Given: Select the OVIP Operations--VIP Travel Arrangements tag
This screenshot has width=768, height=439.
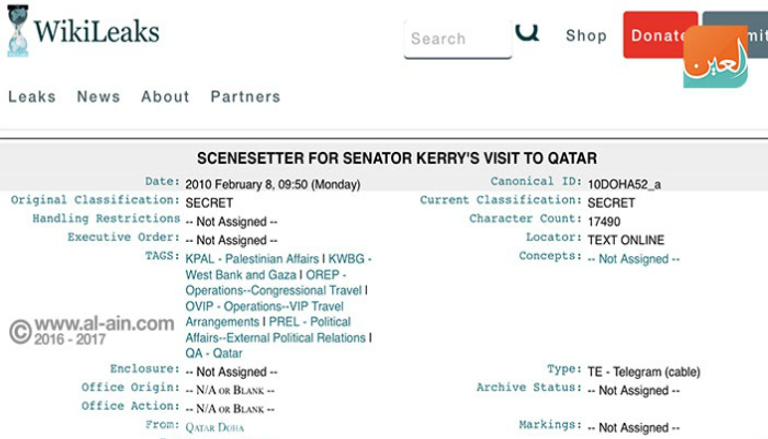Looking at the screenshot, I should click(x=264, y=314).
